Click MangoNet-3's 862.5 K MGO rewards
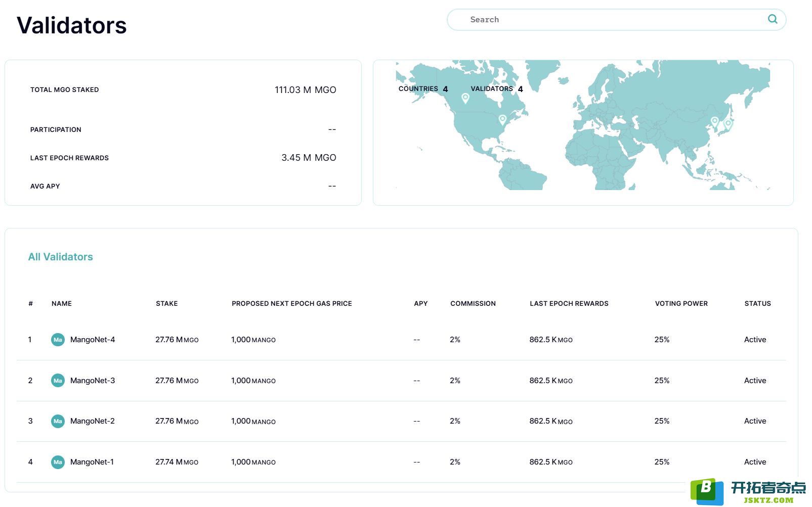The height and width of the screenshot is (507, 812). [551, 381]
